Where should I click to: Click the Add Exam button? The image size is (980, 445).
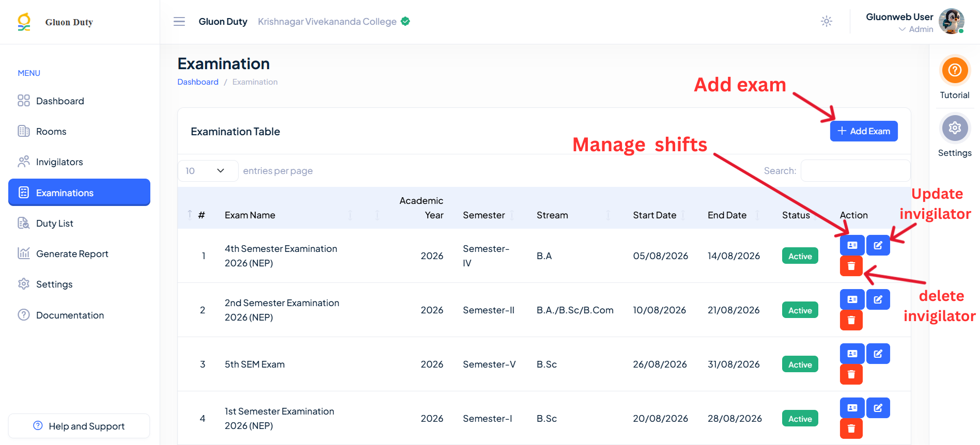click(x=864, y=131)
